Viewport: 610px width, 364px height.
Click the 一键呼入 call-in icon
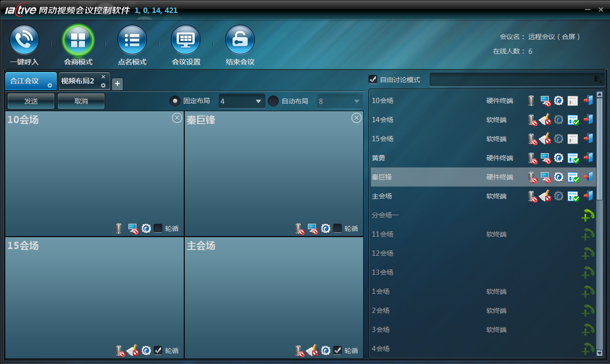24,40
